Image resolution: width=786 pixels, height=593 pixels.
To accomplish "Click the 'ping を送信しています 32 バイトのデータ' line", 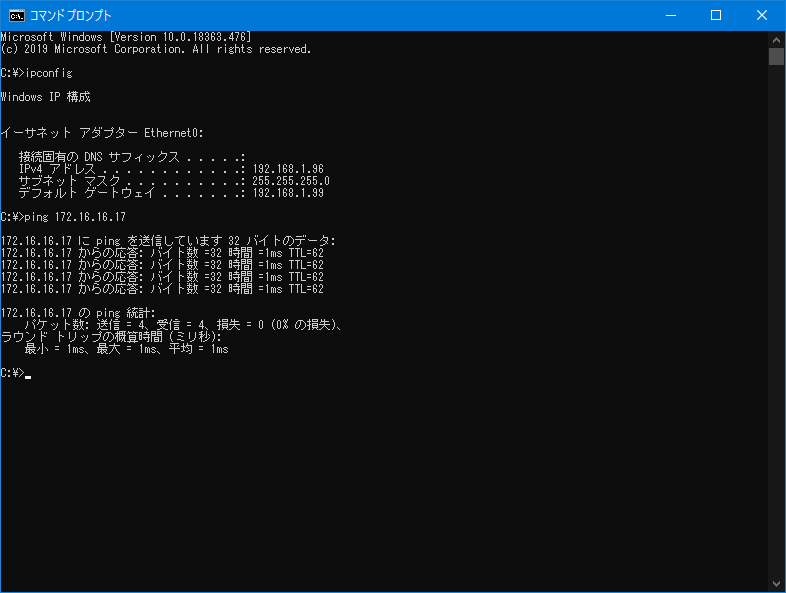I will point(168,241).
